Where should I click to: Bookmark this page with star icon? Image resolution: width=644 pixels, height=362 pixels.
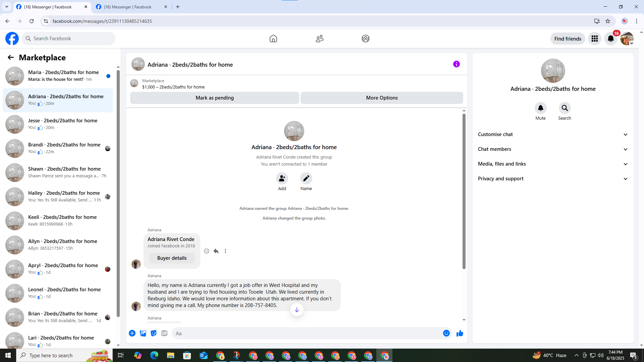[608, 21]
